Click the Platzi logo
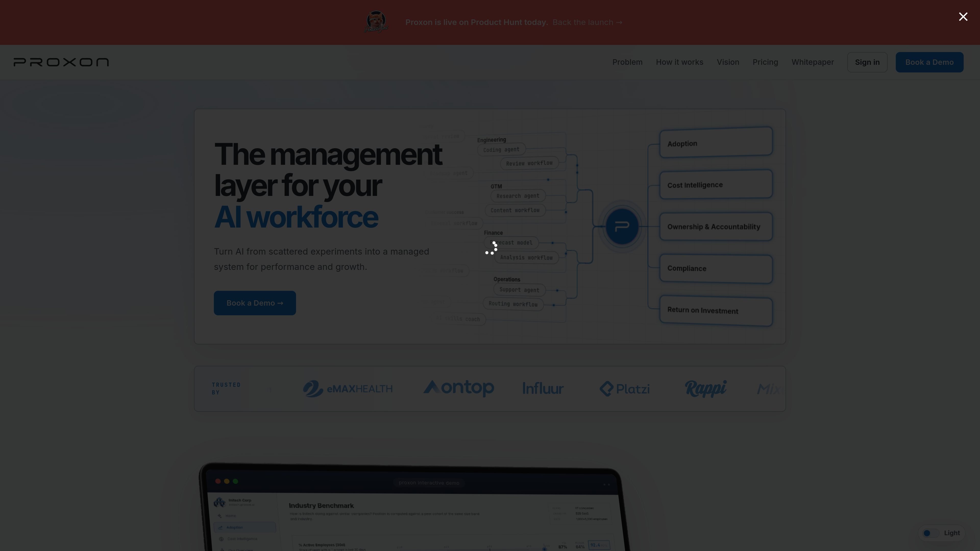 pyautogui.click(x=624, y=389)
